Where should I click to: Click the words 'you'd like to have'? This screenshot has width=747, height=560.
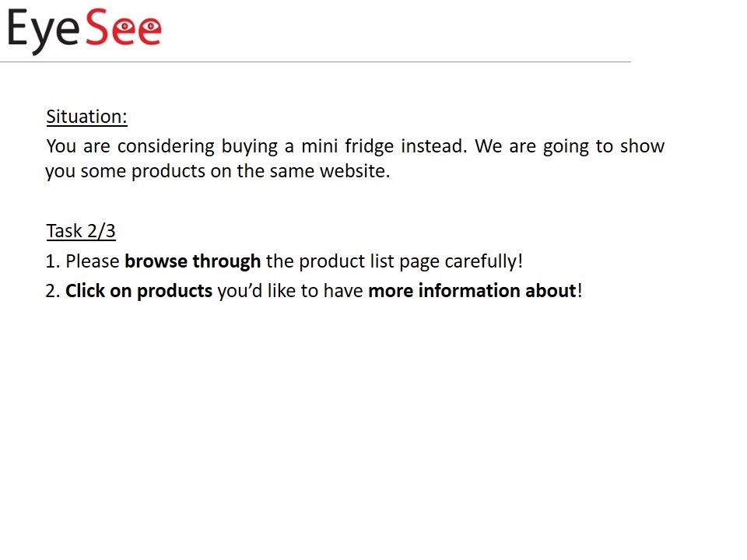[x=290, y=291]
